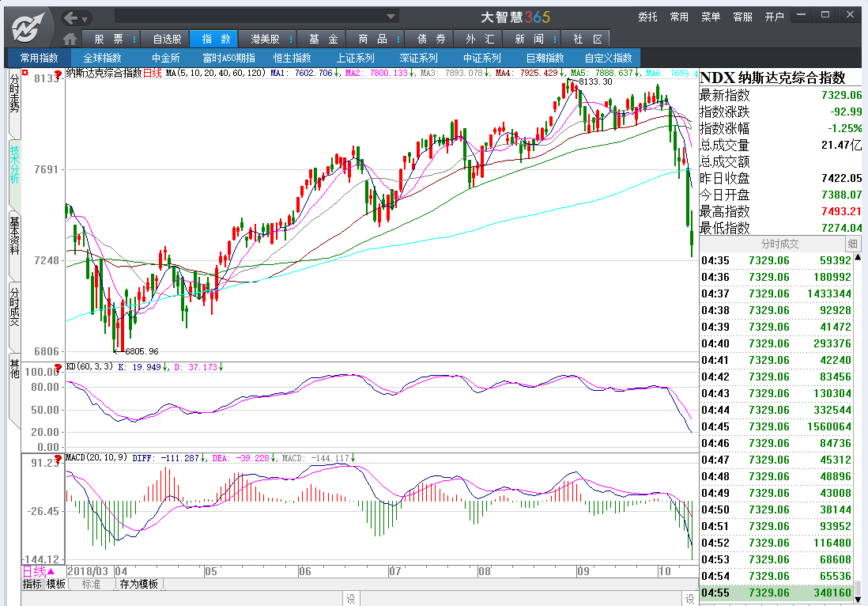
Task: Select the 深证系列 sub-tab
Action: [418, 58]
